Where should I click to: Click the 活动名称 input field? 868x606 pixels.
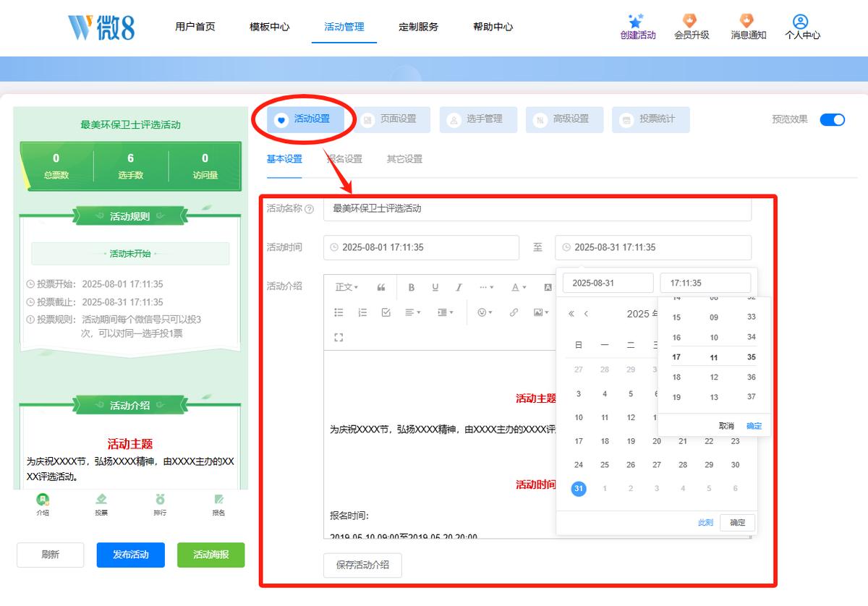(537, 208)
